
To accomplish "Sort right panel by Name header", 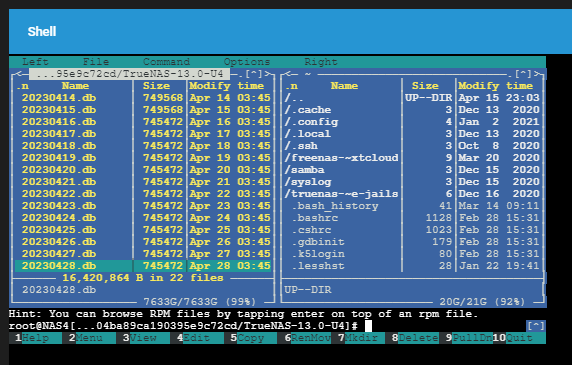I will [x=344, y=86].
